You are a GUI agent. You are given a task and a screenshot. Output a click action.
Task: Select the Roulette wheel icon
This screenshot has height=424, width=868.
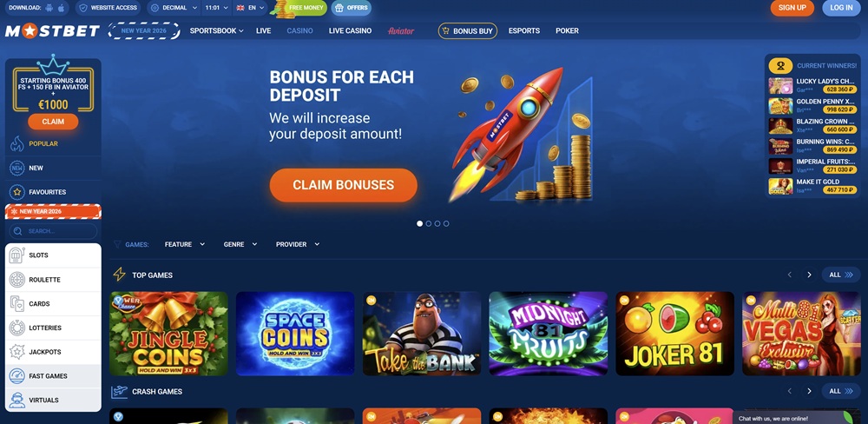click(x=17, y=280)
